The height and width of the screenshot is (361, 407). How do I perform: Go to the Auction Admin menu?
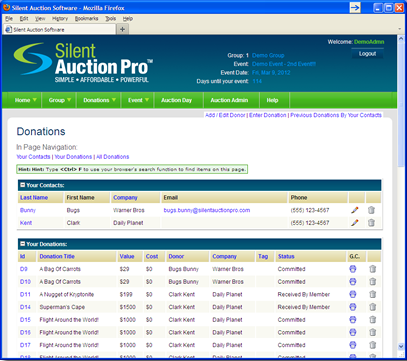229,100
